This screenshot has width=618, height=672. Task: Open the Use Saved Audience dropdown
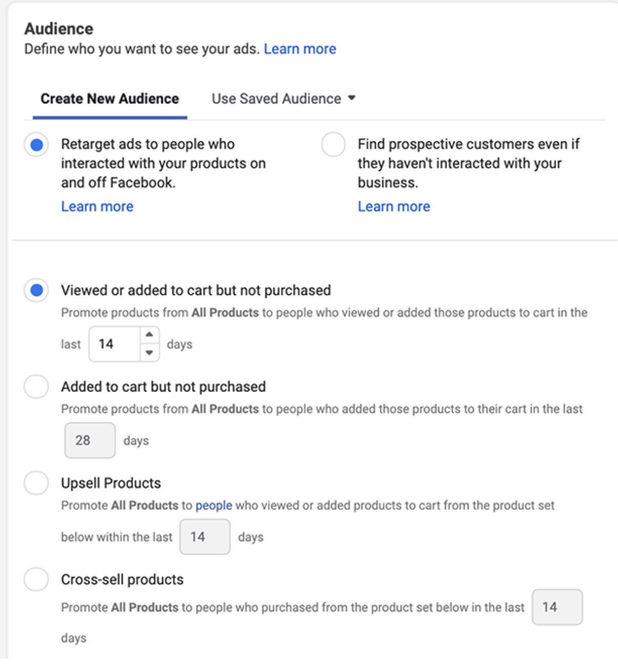coord(276,98)
